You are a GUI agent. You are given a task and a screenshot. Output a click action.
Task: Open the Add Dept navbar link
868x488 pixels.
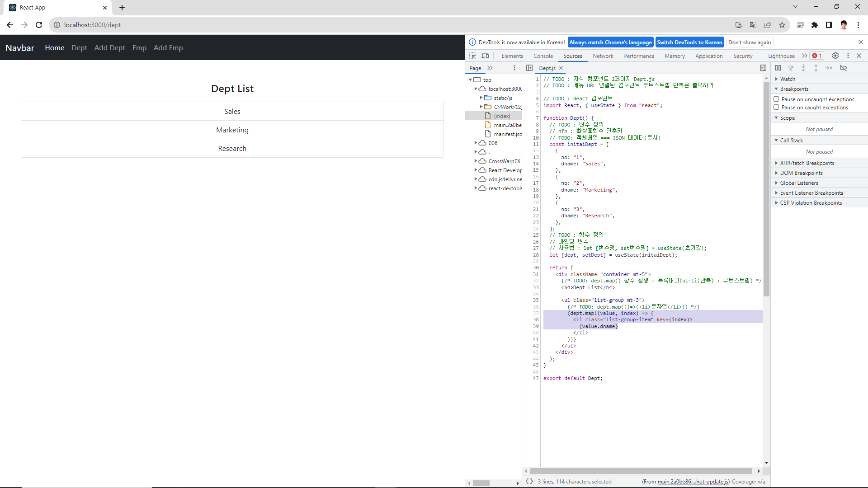click(109, 47)
